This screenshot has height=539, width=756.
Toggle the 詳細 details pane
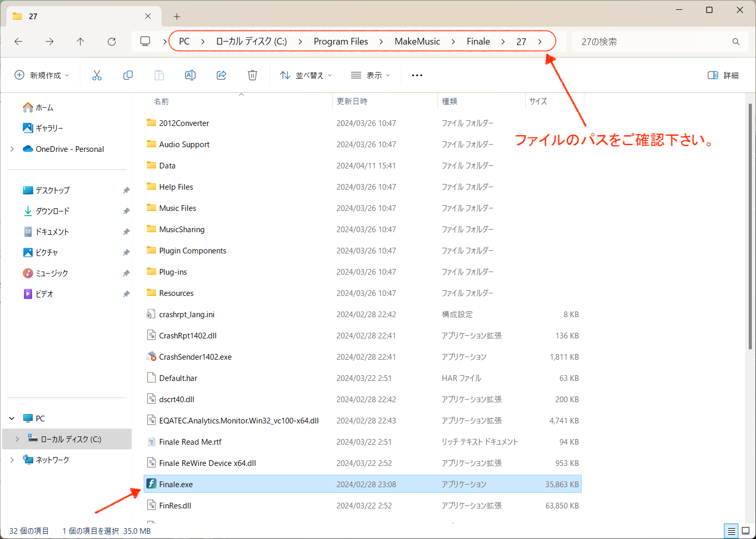point(723,75)
